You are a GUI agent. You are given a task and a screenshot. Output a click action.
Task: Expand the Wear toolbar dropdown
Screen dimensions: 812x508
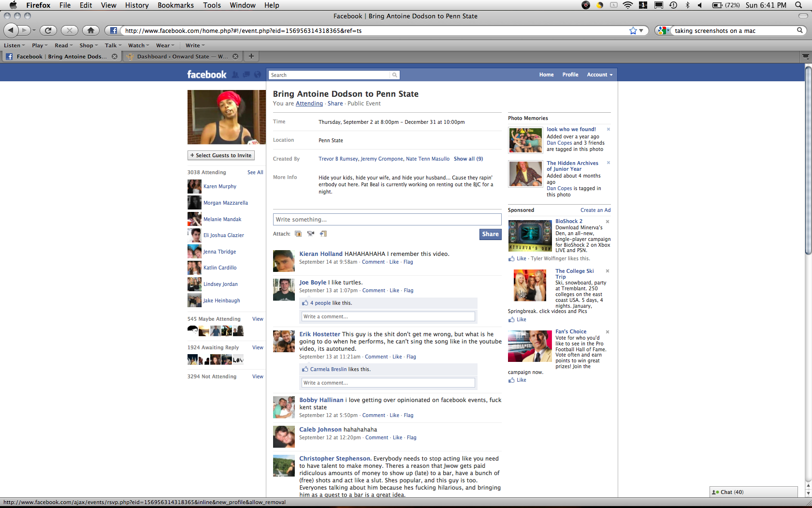(165, 45)
